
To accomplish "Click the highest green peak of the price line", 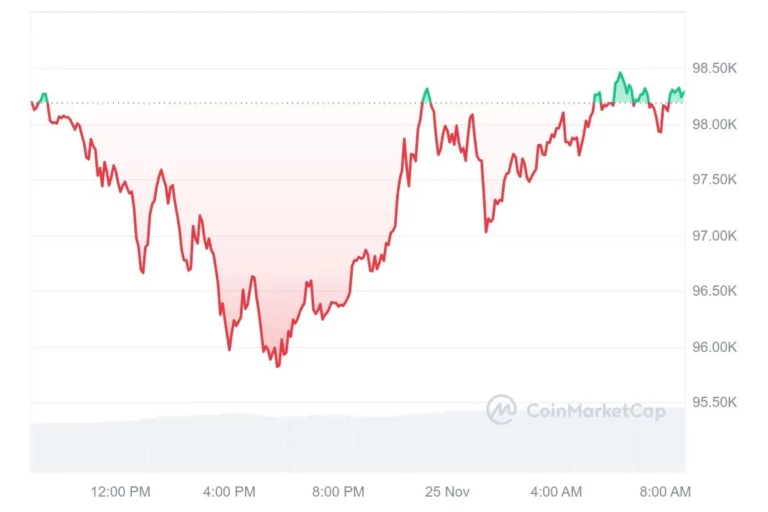I will (x=620, y=73).
